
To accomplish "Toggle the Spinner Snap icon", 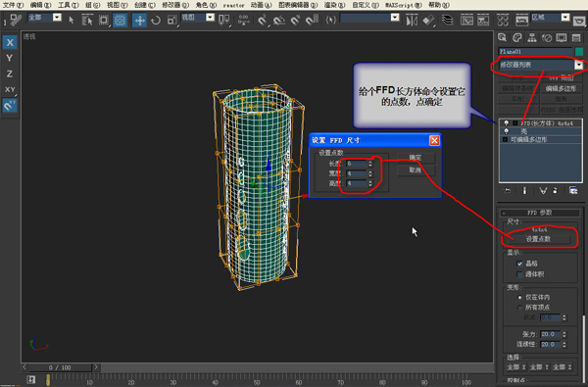I will coord(312,20).
